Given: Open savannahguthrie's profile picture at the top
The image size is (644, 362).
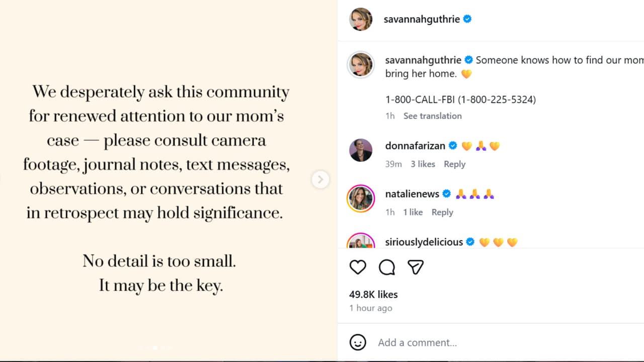Looking at the screenshot, I should tap(361, 19).
